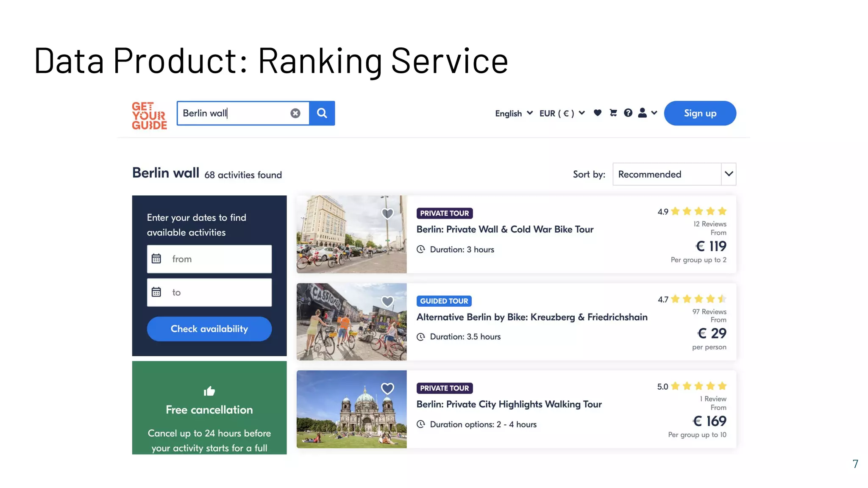Click the calendar icon in the to field
Image resolution: width=868 pixels, height=488 pixels.
coord(156,292)
